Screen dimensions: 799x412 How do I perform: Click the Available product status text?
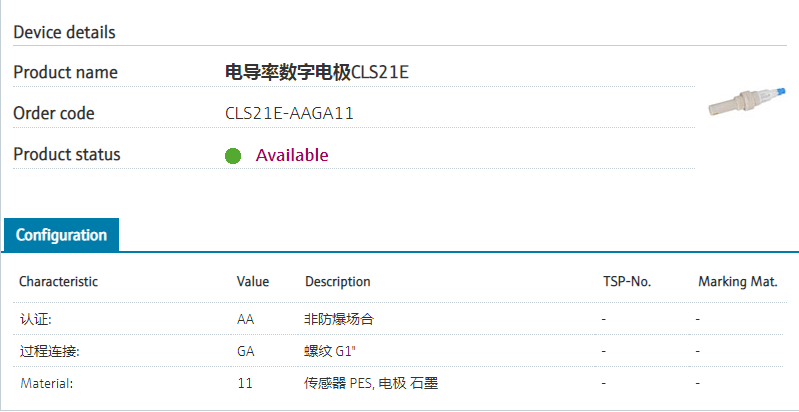pos(292,155)
